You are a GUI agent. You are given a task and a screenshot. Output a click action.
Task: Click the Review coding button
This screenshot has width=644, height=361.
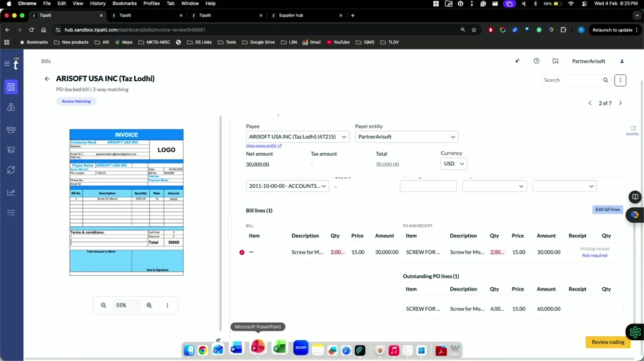(x=608, y=342)
